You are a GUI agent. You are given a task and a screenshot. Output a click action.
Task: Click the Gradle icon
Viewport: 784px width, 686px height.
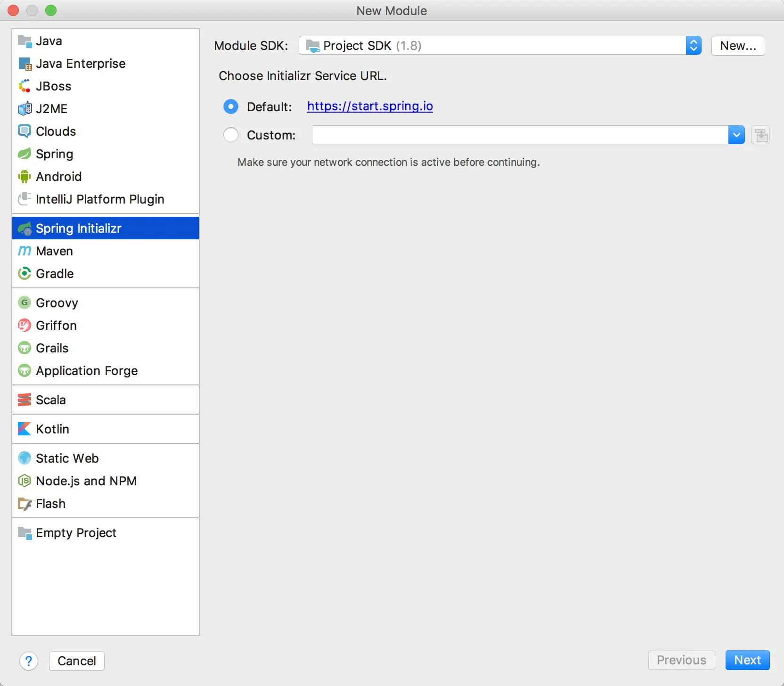24,274
